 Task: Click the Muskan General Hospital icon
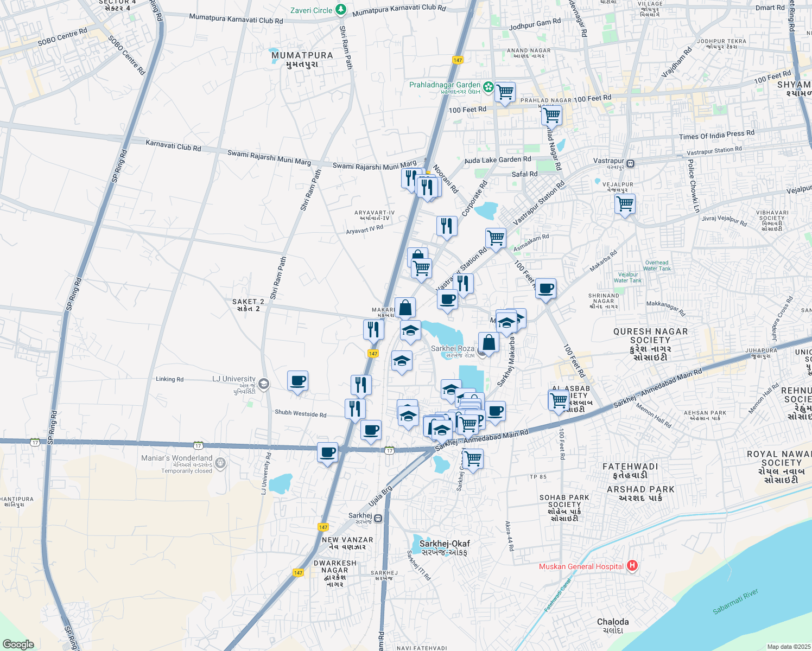tap(632, 566)
